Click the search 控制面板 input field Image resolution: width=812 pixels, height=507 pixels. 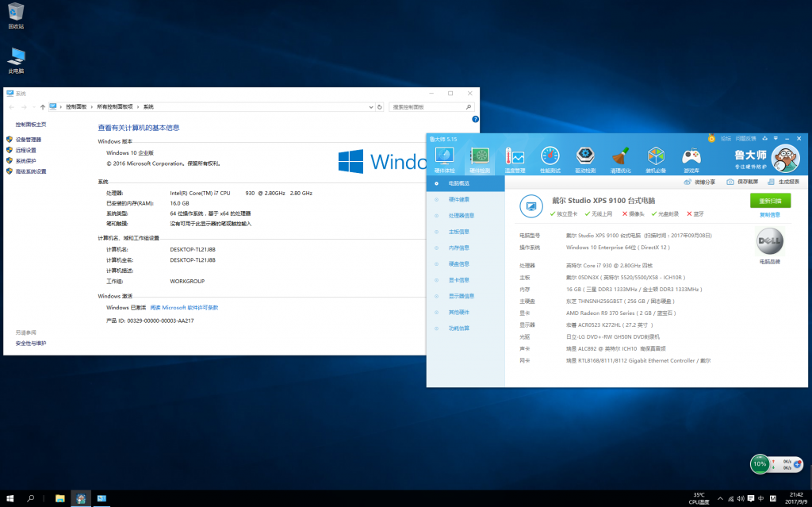pyautogui.click(x=427, y=107)
